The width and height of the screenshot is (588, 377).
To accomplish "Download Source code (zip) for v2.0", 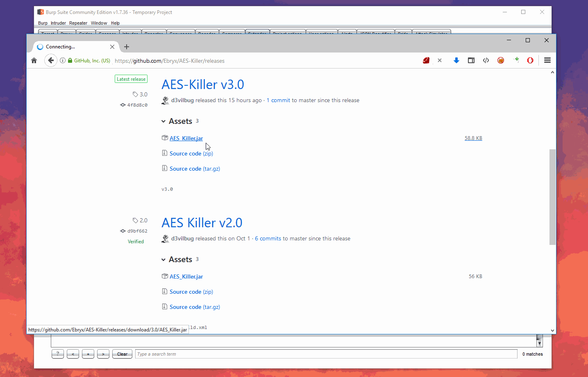I will click(191, 292).
